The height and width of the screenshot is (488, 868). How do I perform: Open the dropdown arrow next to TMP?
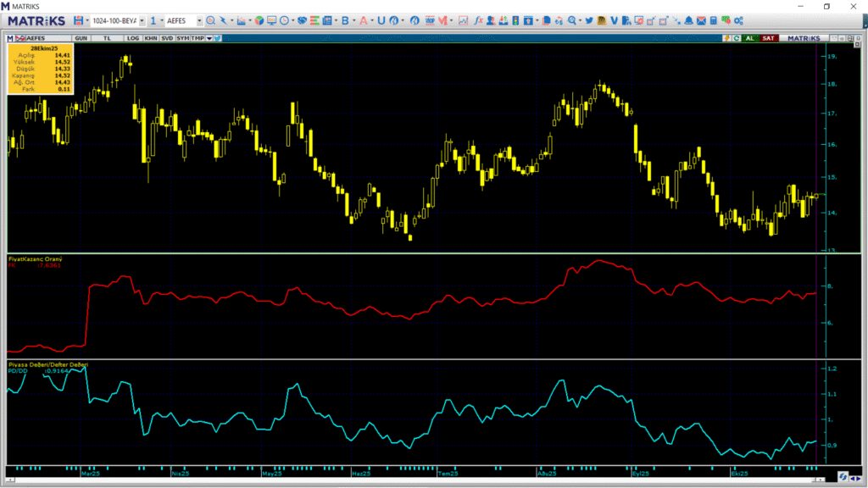click(209, 38)
